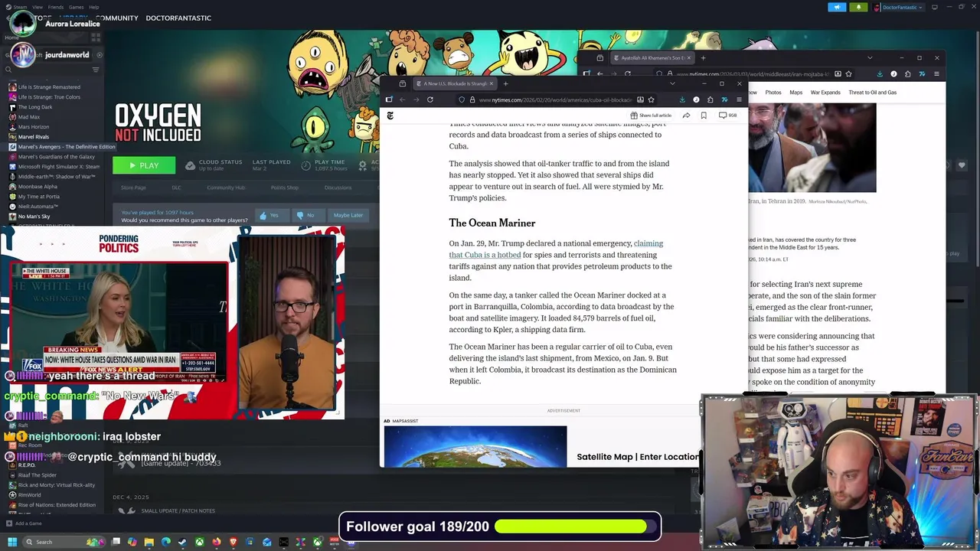Open 'War Expands' link in rear window
The height and width of the screenshot is (551, 980).
[x=825, y=93]
